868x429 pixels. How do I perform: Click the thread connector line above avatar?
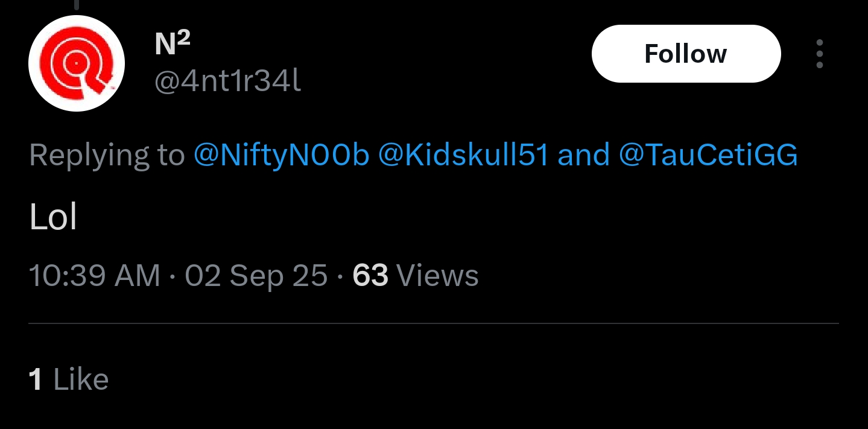77,5
